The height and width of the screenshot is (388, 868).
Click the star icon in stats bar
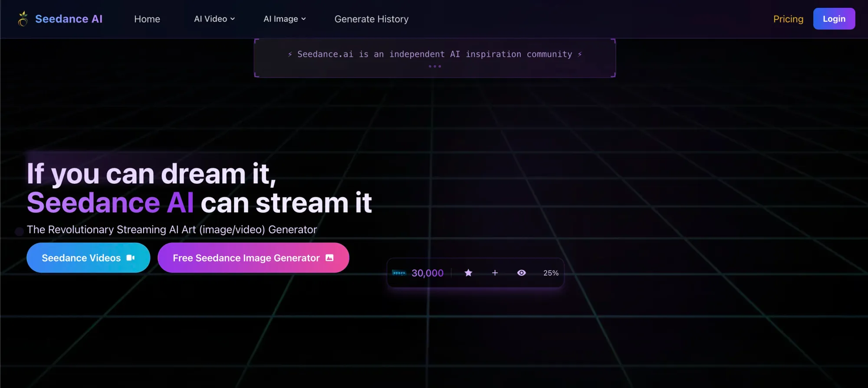tap(468, 273)
